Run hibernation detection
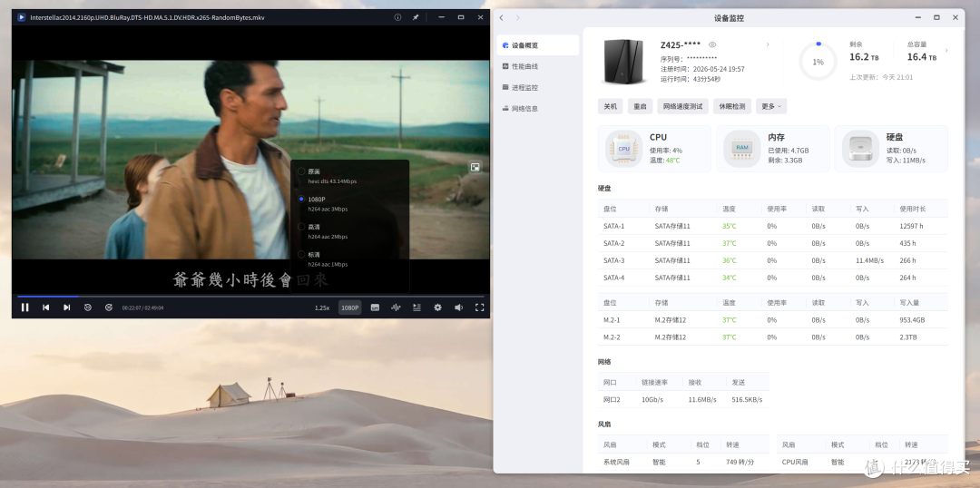This screenshot has height=488, width=980. (732, 106)
